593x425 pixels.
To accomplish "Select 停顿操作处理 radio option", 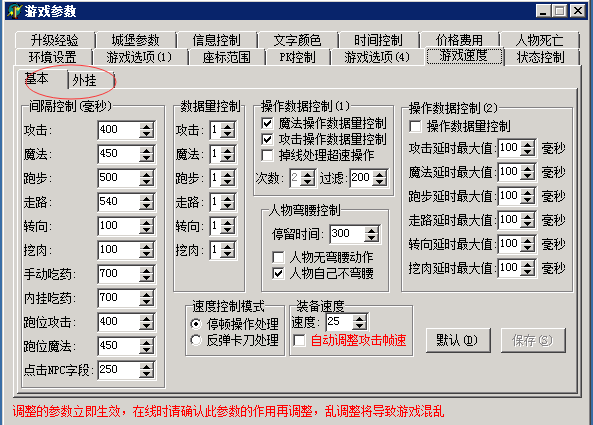I will tap(196, 324).
